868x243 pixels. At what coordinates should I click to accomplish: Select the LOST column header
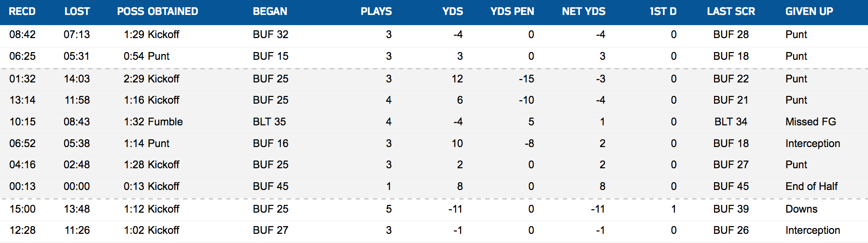pyautogui.click(x=77, y=12)
